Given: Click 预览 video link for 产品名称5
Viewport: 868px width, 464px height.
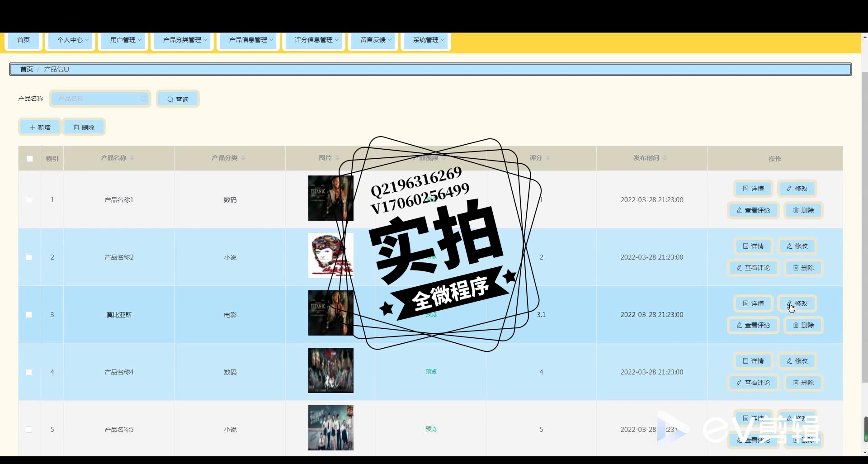Looking at the screenshot, I should click(x=431, y=429).
